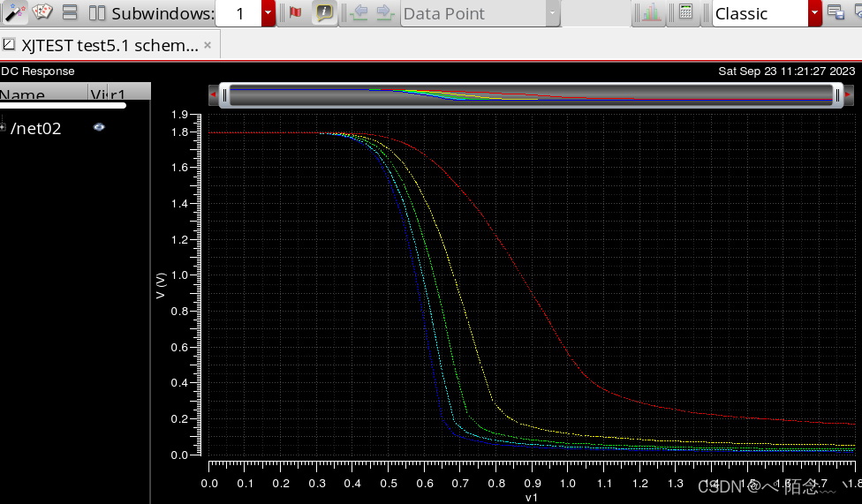Click the Classic workspace name field

click(760, 13)
